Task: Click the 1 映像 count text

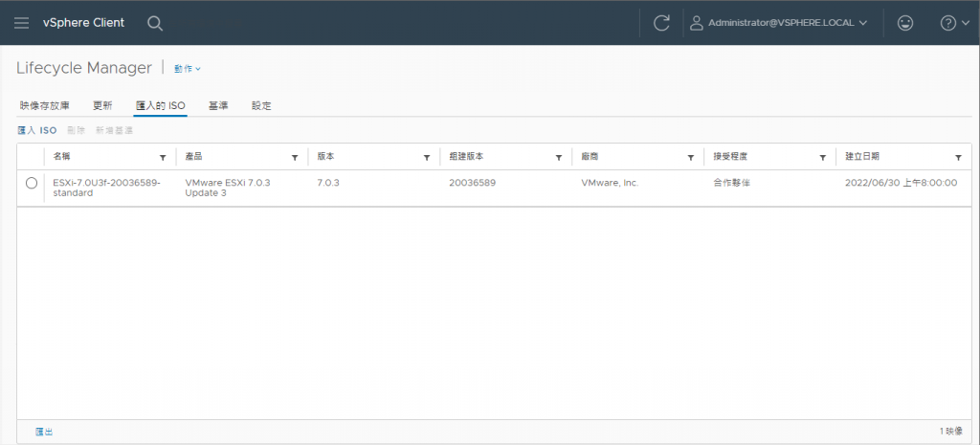Action: tap(951, 432)
